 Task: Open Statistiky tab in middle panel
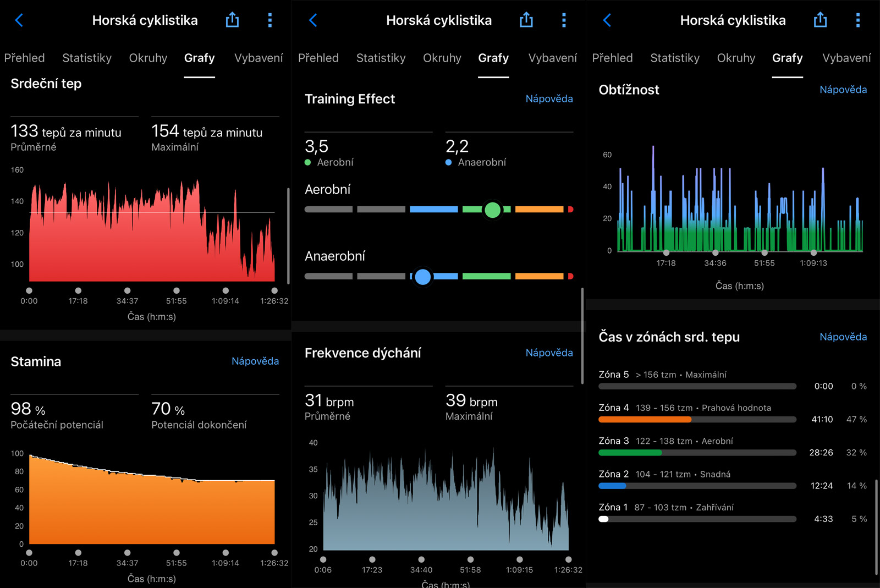pyautogui.click(x=381, y=58)
